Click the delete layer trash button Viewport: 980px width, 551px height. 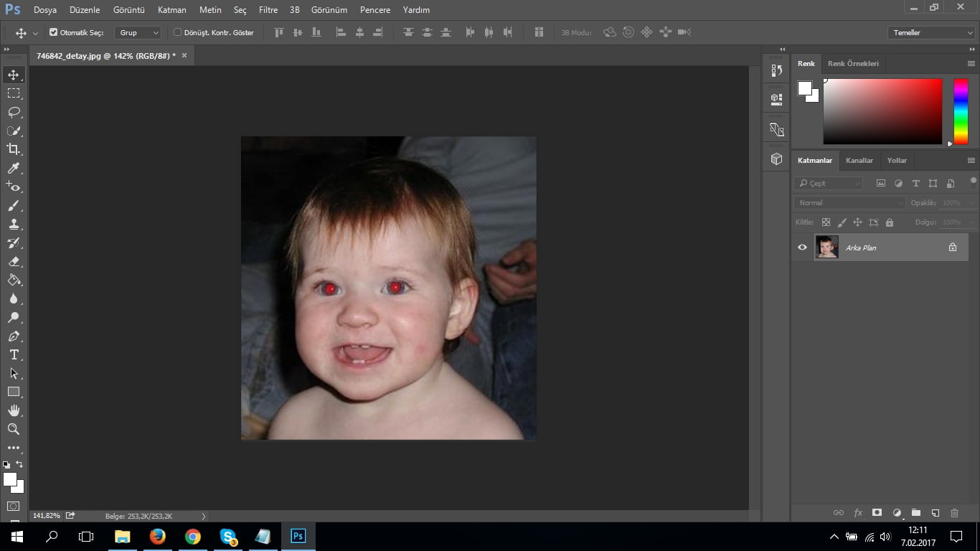954,512
